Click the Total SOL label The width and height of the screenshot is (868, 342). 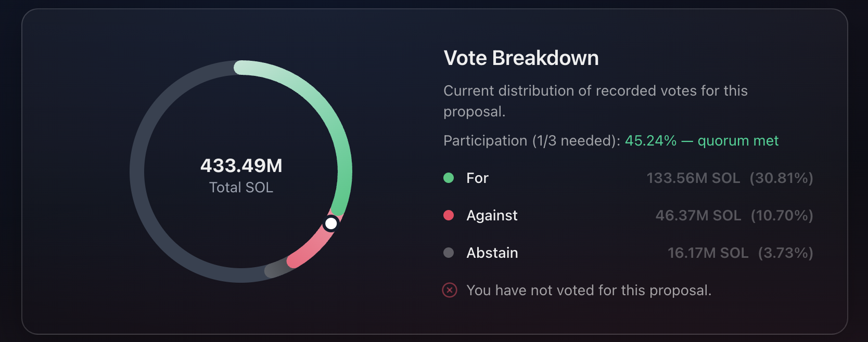pos(241,188)
